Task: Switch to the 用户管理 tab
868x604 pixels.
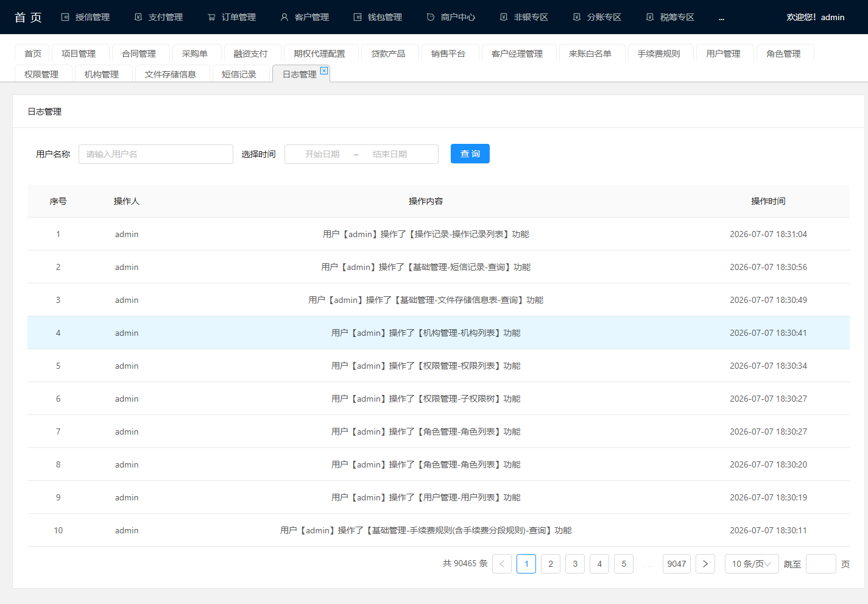Action: click(x=724, y=54)
